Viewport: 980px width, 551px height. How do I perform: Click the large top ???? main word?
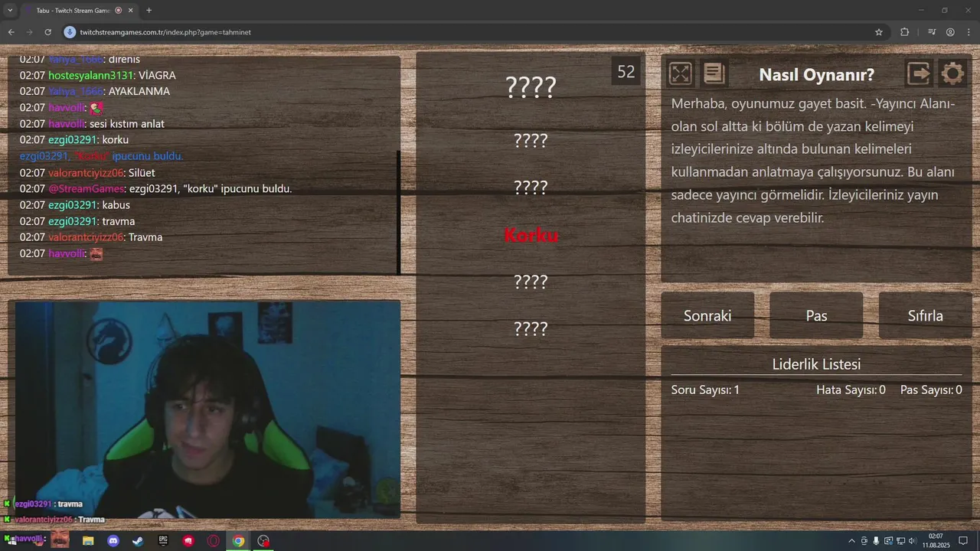531,88
